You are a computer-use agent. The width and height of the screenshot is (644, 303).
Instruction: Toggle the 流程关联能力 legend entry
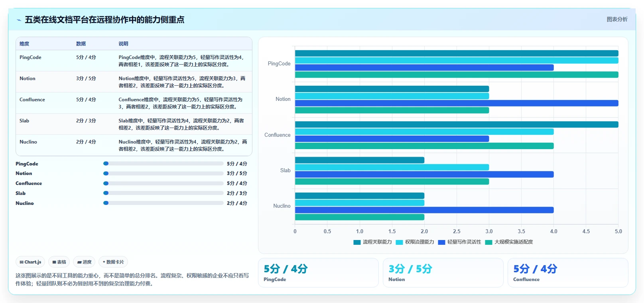(372, 242)
